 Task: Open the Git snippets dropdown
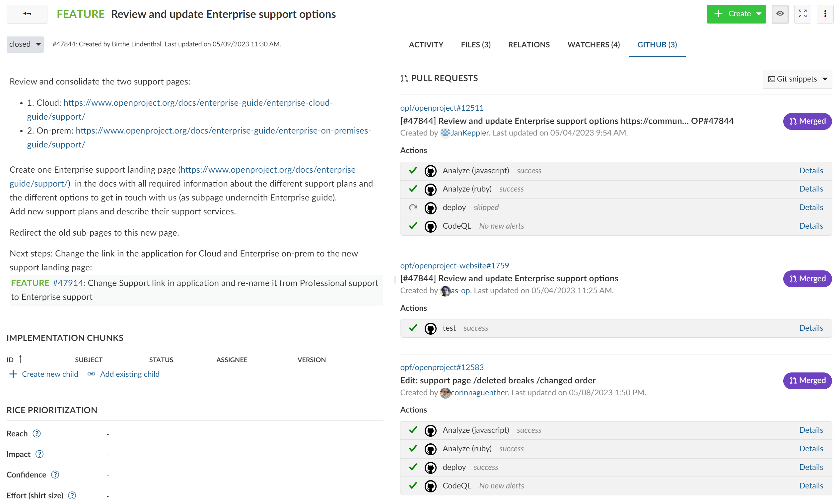coord(798,79)
